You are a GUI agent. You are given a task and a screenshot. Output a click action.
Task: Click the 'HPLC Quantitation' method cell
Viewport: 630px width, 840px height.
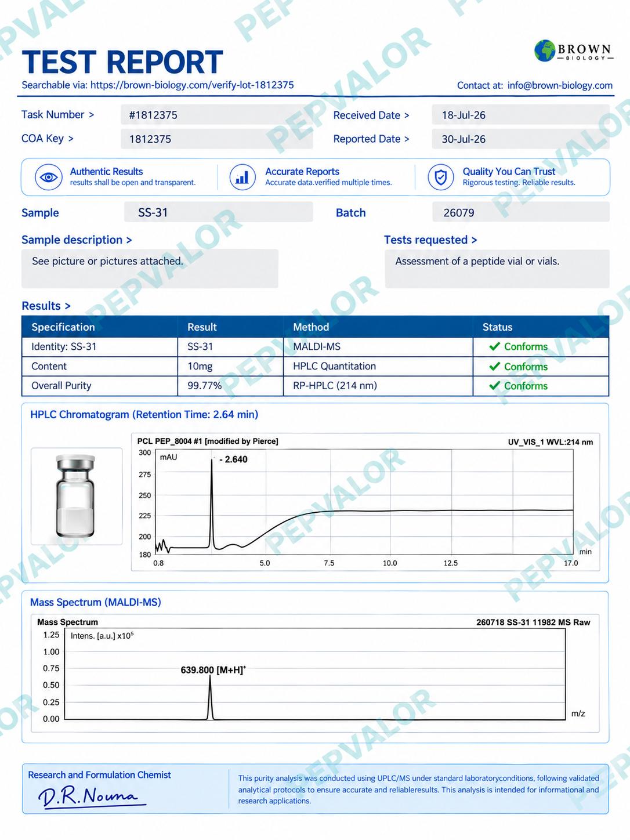pos(378,367)
